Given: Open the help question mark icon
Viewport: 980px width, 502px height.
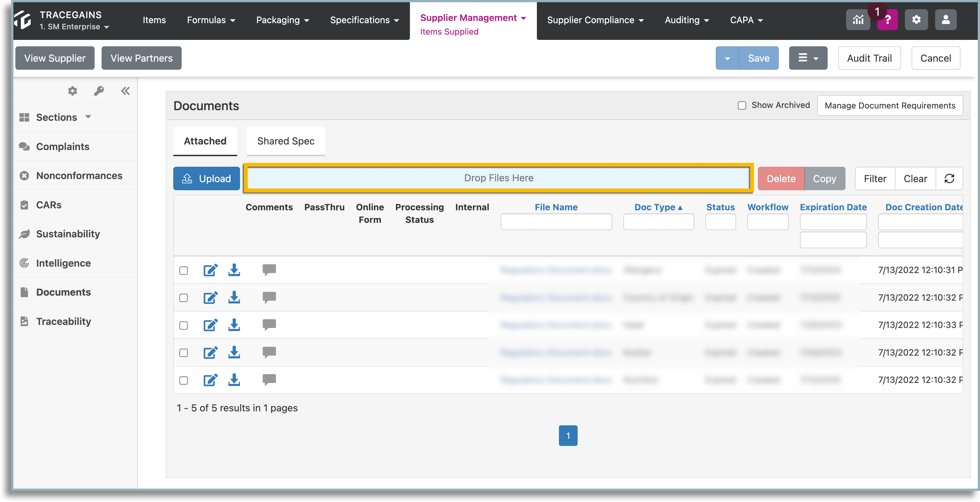Looking at the screenshot, I should (887, 20).
